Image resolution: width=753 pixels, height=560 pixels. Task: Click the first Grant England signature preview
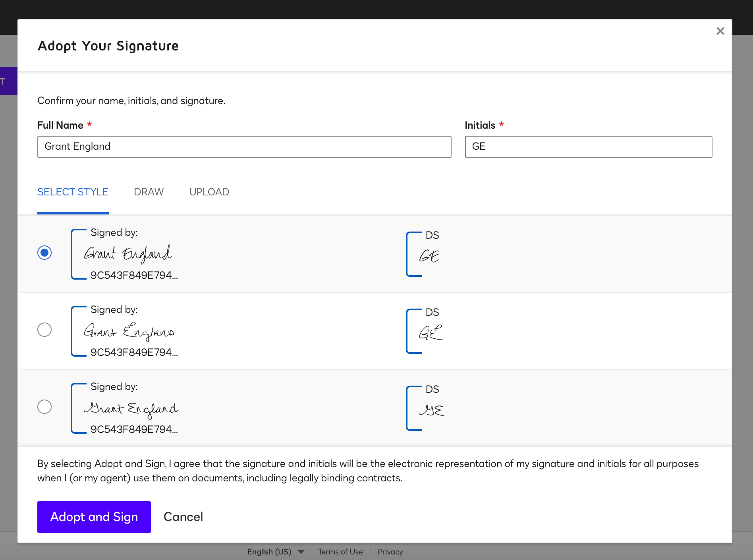point(128,254)
